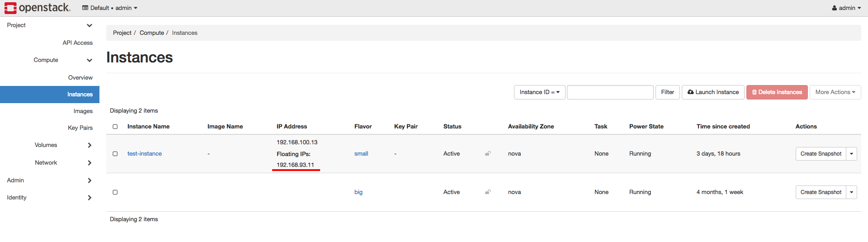Click '4 months, 1 week' cell
This screenshot has height=242, width=868.
click(720, 192)
